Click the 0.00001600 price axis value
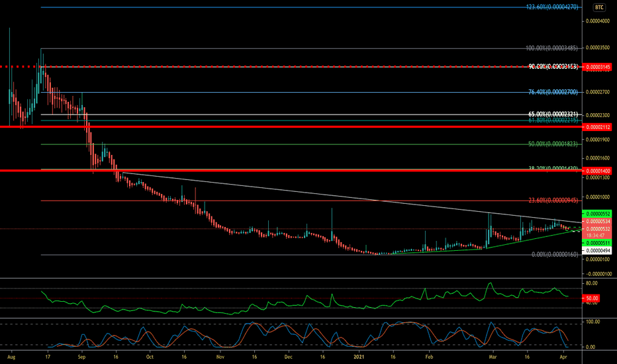Image resolution: width=617 pixels, height=364 pixels. [598, 158]
